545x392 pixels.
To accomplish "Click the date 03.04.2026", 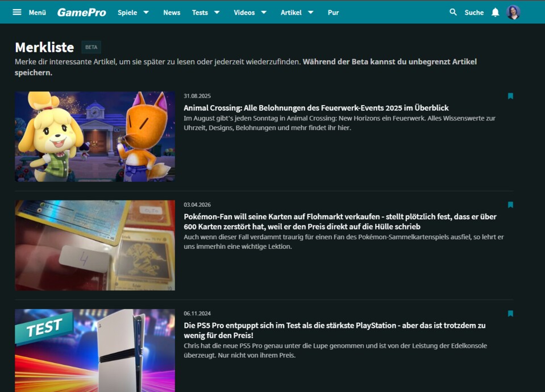I will pyautogui.click(x=197, y=205).
